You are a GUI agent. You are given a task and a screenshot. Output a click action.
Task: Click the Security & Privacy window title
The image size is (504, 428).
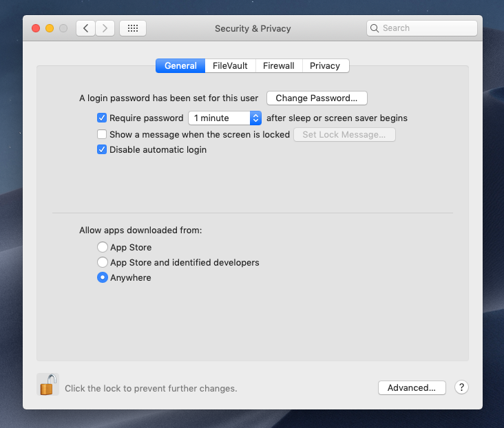click(253, 29)
